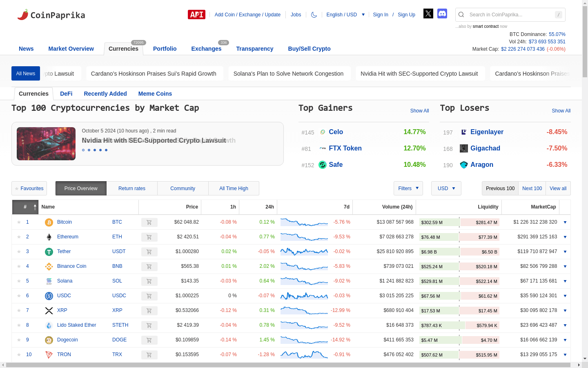Screen dimensions: 588x368
Task: Click the Celo icon in Top Gainers
Action: coord(323,132)
